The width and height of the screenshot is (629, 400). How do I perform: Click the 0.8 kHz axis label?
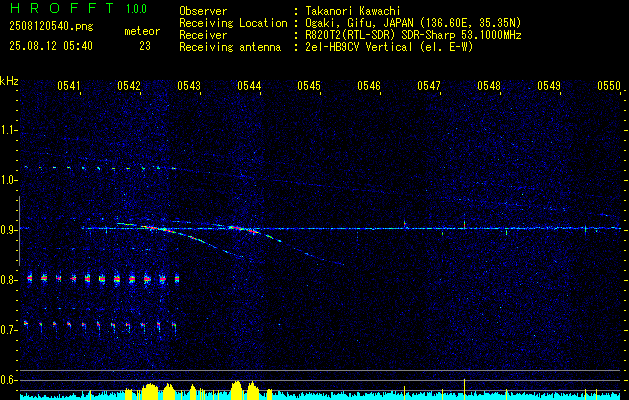[x=8, y=280]
